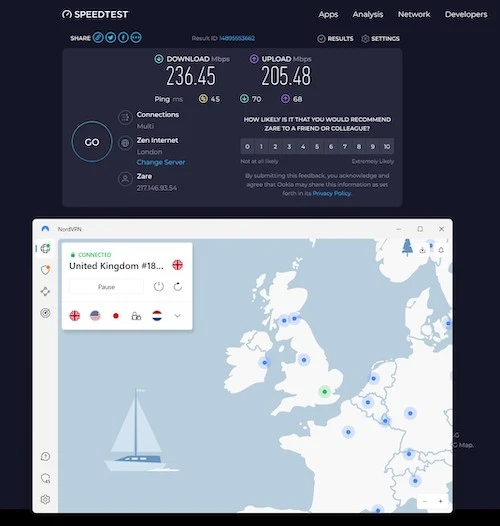Rate recommendation score 0
The height and width of the screenshot is (526, 500).
(247, 147)
